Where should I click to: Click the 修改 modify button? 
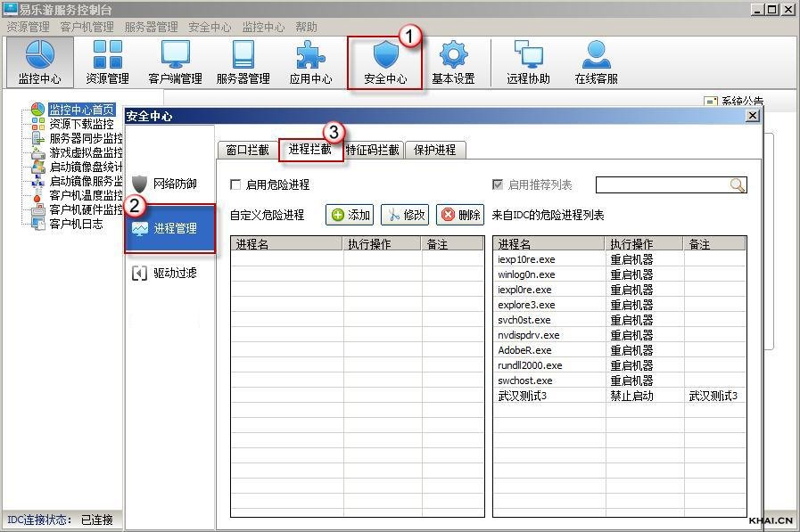coord(405,215)
